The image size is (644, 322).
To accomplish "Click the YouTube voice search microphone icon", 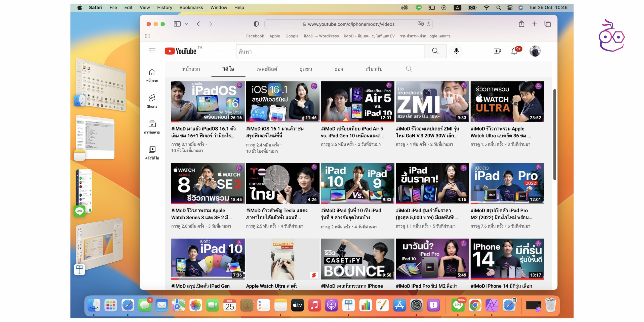I will coord(456,51).
